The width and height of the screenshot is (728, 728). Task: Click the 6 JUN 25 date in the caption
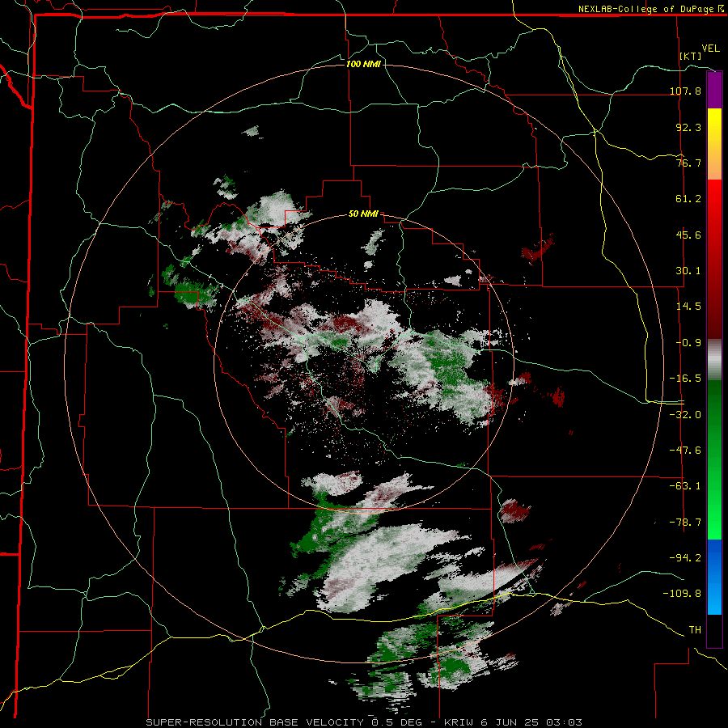point(510,722)
